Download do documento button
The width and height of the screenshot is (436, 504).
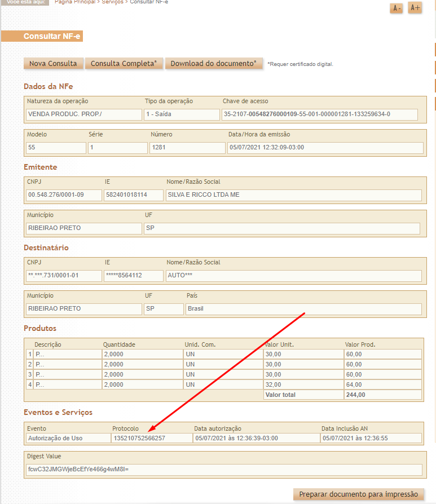pos(214,63)
